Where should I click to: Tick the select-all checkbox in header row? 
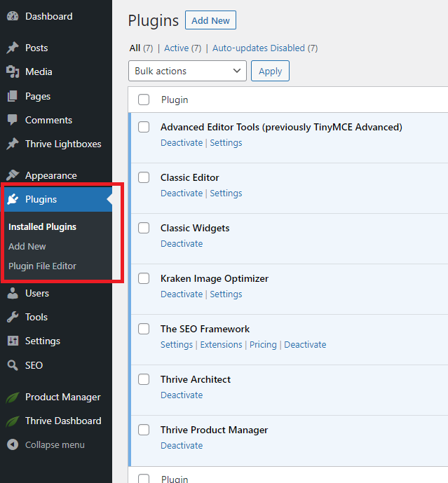click(x=144, y=100)
